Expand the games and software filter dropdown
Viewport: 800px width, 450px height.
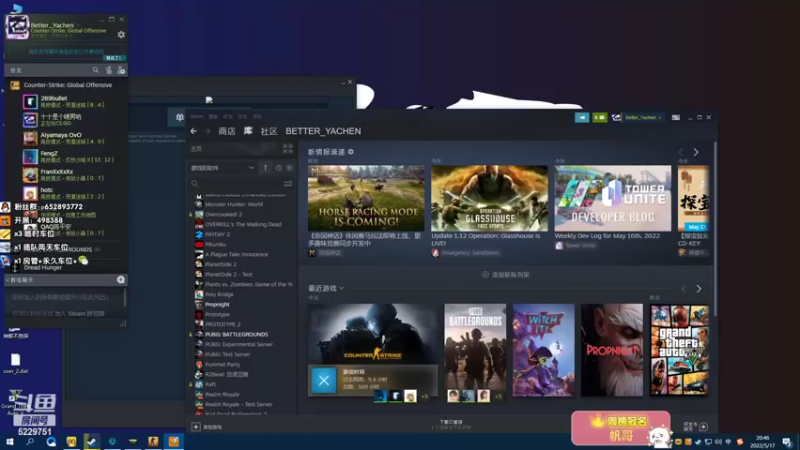[x=222, y=167]
